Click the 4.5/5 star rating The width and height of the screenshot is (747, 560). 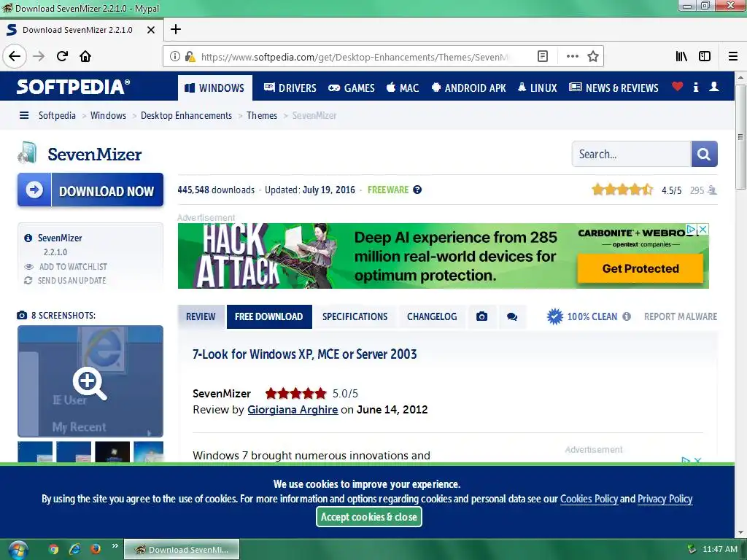[x=622, y=190]
